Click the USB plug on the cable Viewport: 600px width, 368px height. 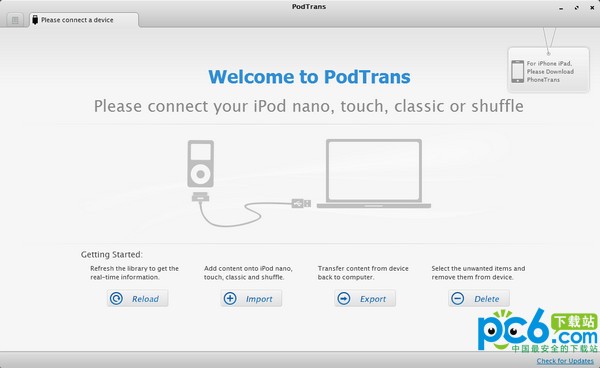tap(301, 203)
